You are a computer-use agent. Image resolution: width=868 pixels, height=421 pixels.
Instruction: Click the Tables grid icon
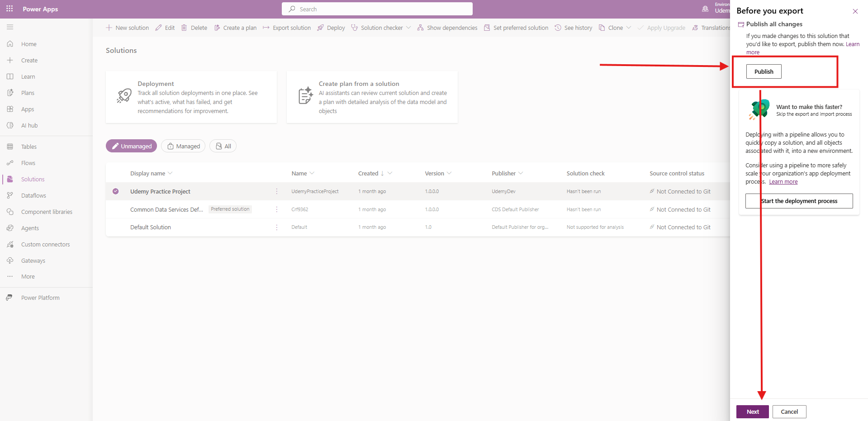pos(10,147)
